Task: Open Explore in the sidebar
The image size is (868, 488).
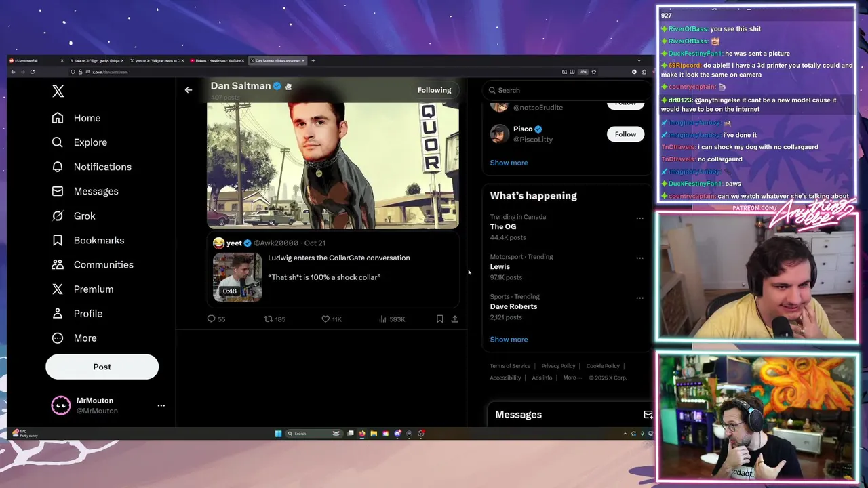Action: (x=79, y=142)
